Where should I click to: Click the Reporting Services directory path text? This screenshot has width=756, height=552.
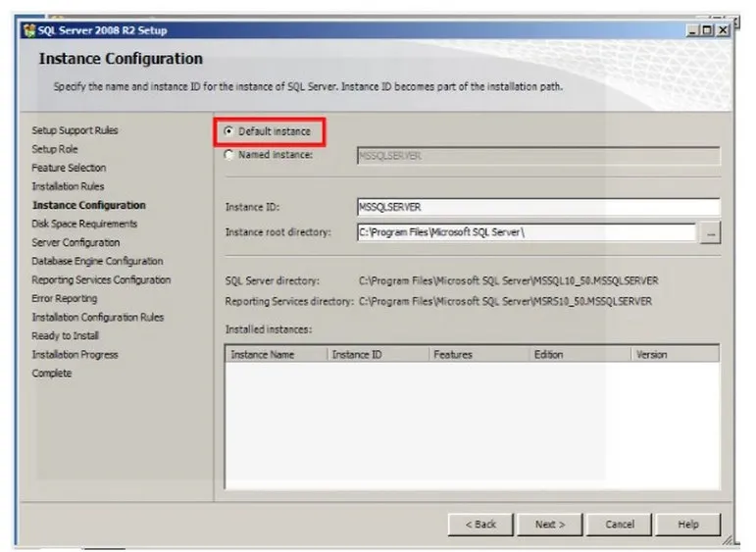pyautogui.click(x=505, y=301)
